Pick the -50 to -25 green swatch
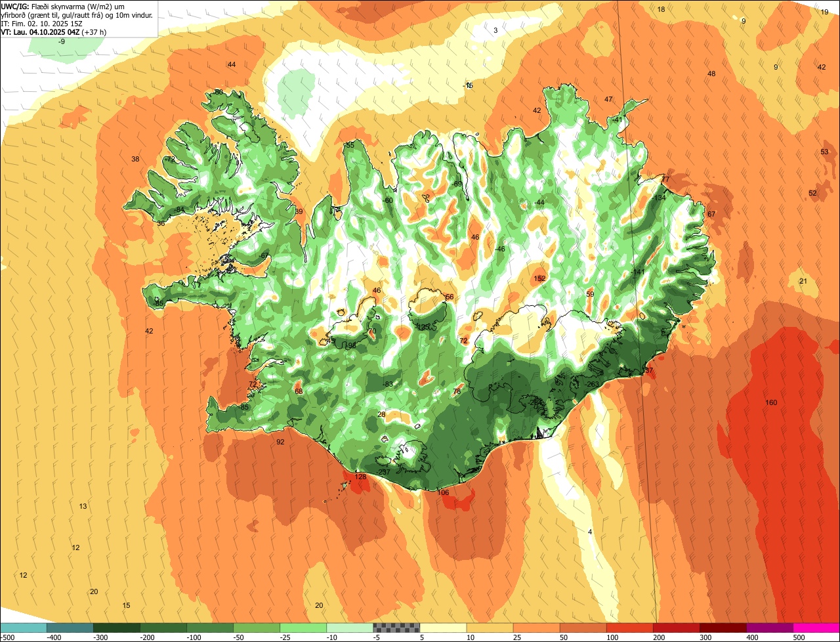The width and height of the screenshot is (840, 642). click(256, 628)
